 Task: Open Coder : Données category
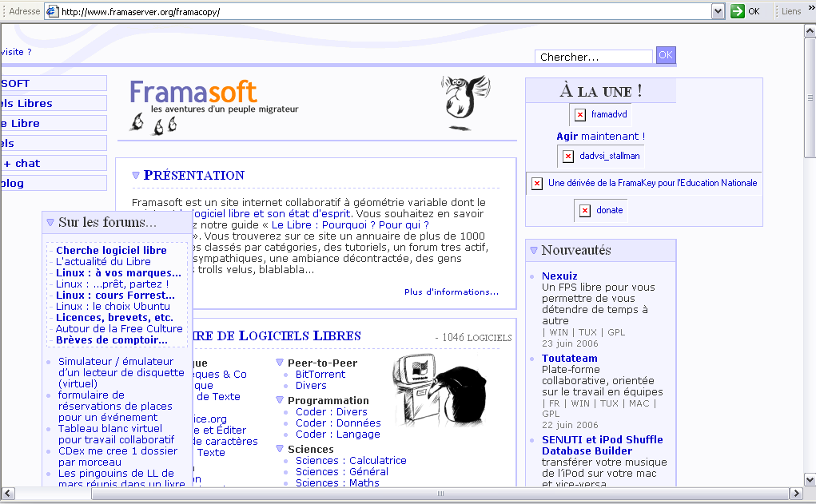coord(338,423)
